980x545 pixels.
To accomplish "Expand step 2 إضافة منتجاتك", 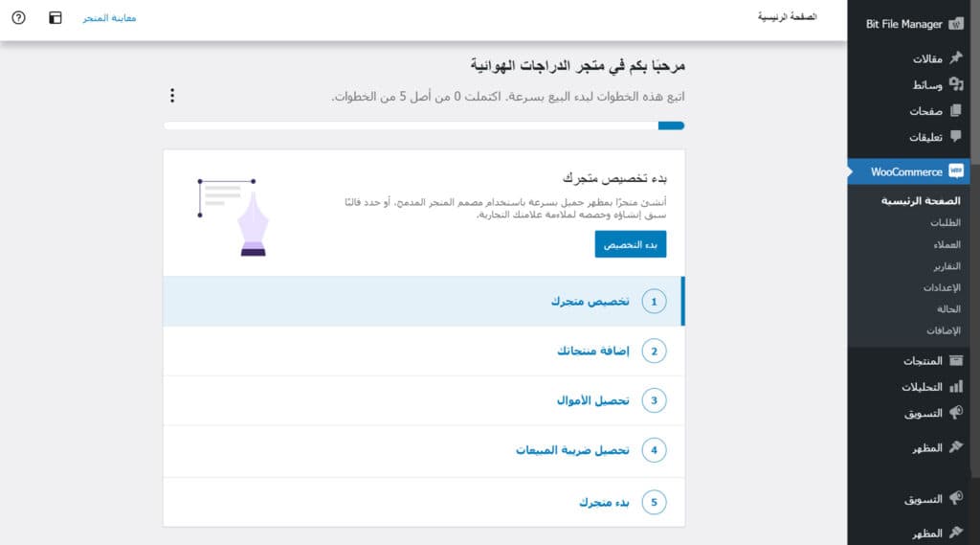I will pyautogui.click(x=423, y=351).
